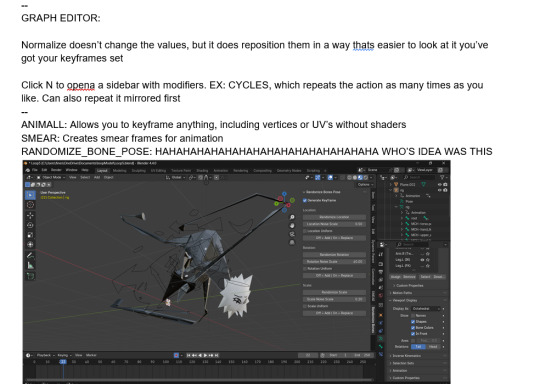Select the Add Cube tool in Blender
This screenshot has height=384, width=540.
30,276
